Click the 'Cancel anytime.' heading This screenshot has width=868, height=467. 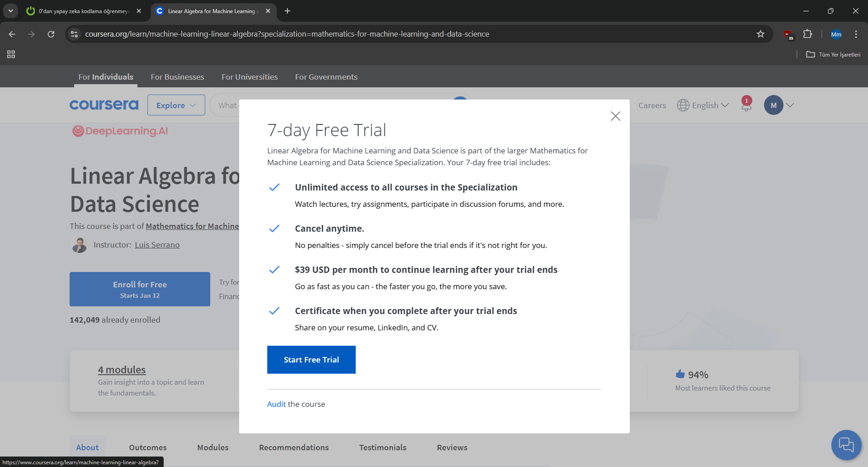[330, 229]
